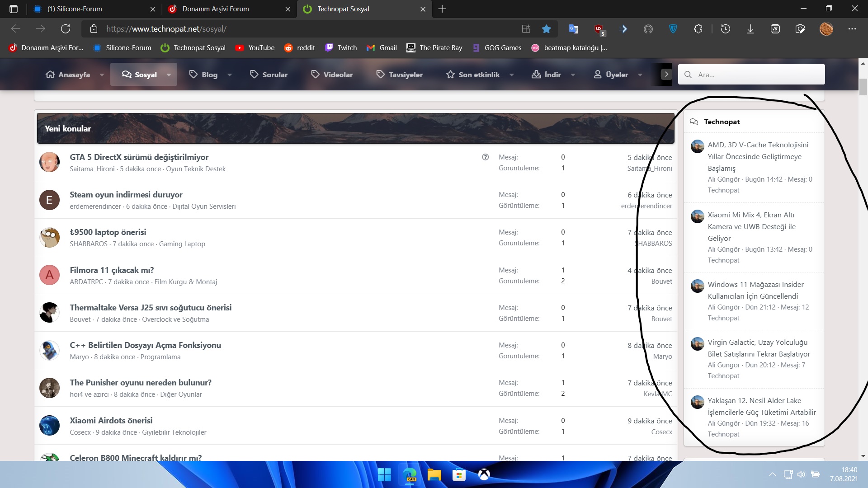Open Saitama_Hironi avatar on GTA 5 thread
This screenshot has height=488, width=868.
click(49, 162)
